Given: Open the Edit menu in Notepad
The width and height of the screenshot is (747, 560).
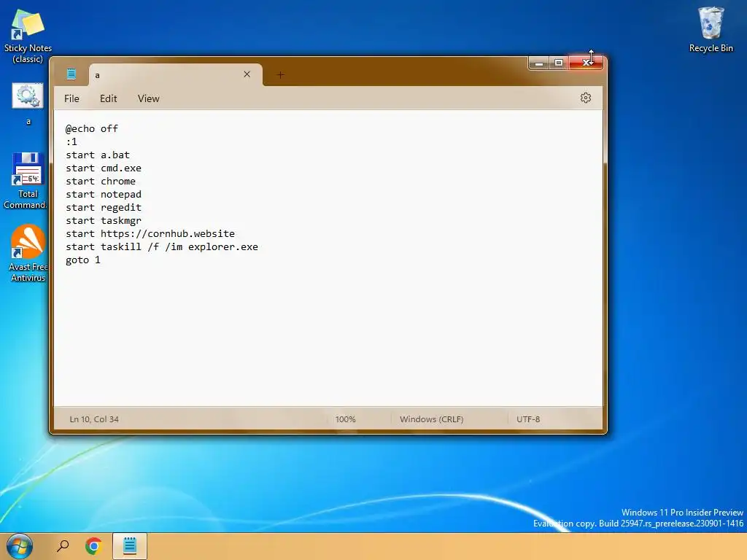Looking at the screenshot, I should click(x=108, y=98).
